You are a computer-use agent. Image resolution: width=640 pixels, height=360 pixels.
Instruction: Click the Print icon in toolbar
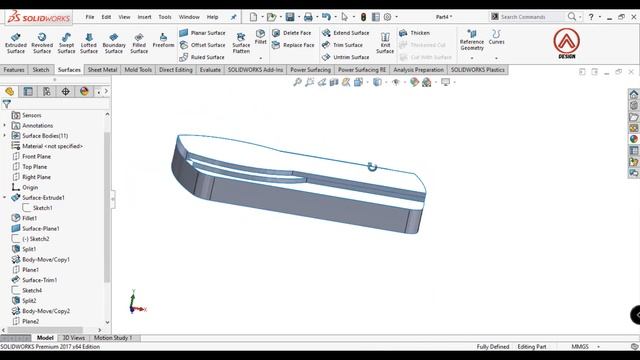[x=308, y=17]
